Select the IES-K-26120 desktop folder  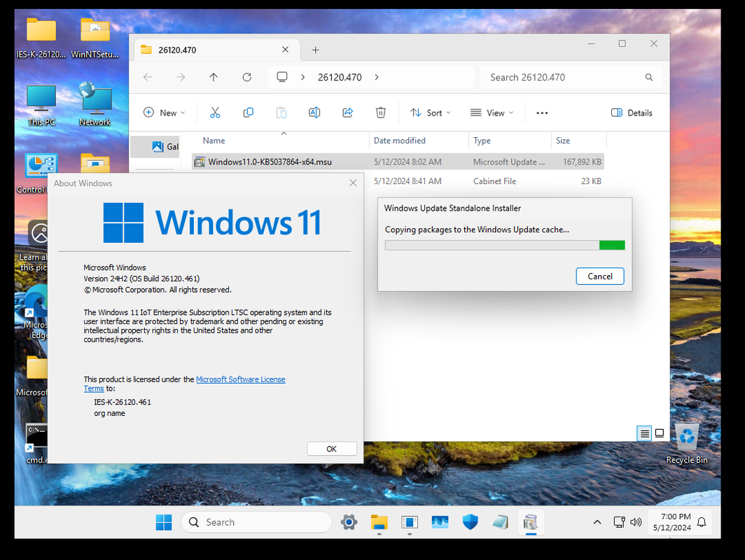[41, 38]
